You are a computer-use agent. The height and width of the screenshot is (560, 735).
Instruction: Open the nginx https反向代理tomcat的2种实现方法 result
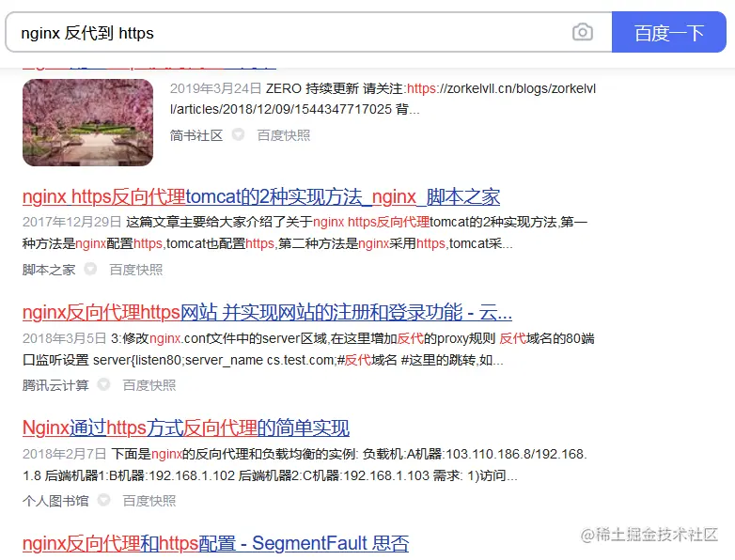(x=261, y=196)
